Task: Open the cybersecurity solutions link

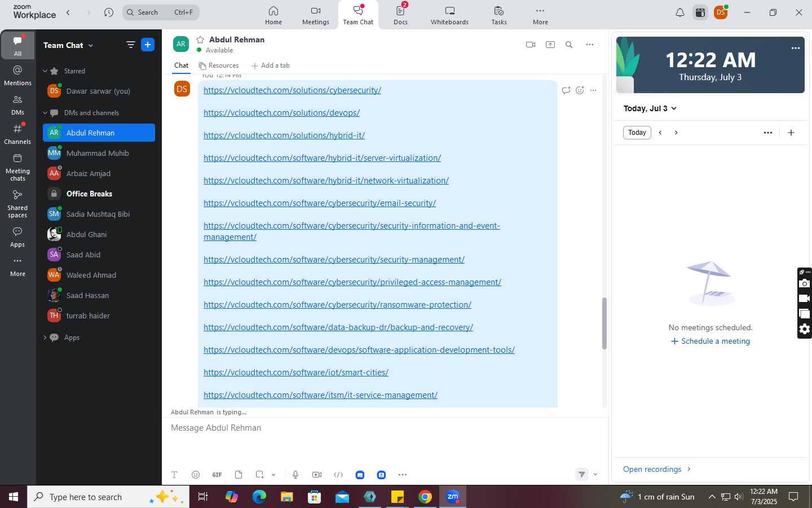Action: 292,90
